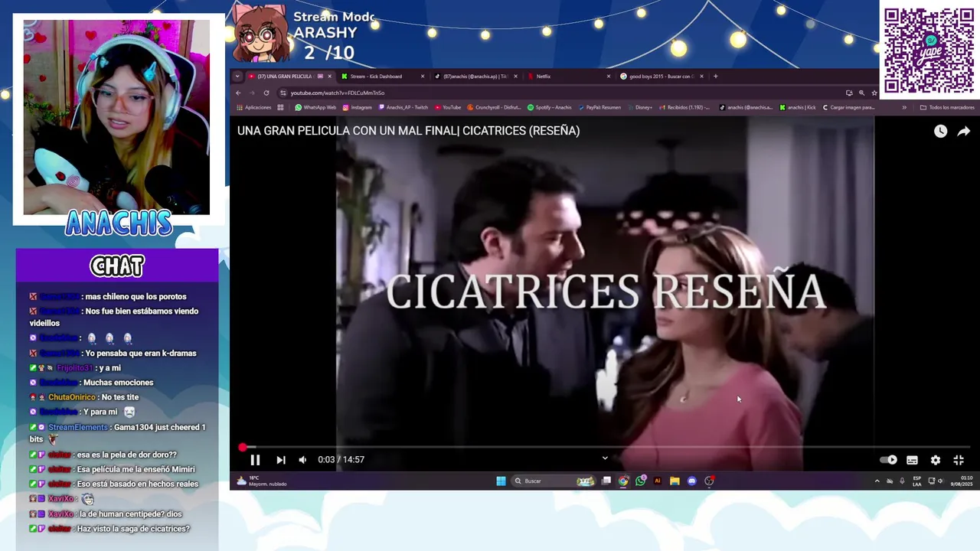This screenshot has width=980, height=551.
Task: Open the player settings gear
Action: [936, 460]
